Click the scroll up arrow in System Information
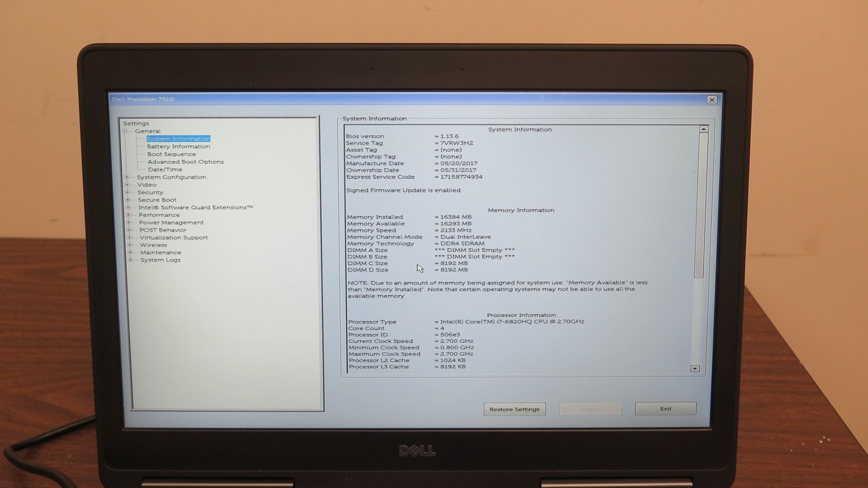The image size is (868, 488). [704, 129]
